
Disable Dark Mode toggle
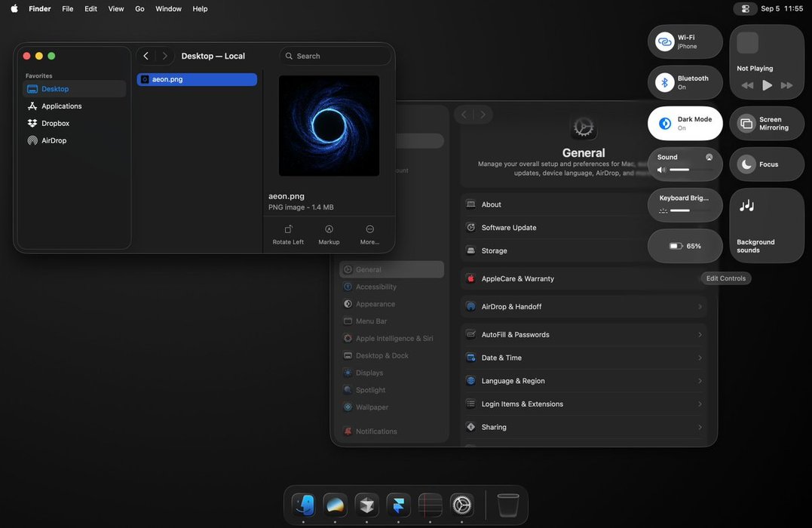[665, 124]
